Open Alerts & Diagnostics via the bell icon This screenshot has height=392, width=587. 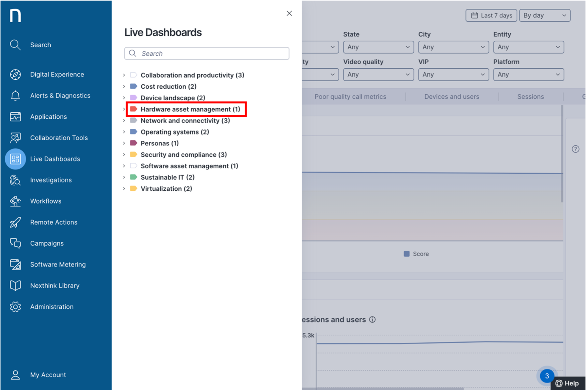15,95
